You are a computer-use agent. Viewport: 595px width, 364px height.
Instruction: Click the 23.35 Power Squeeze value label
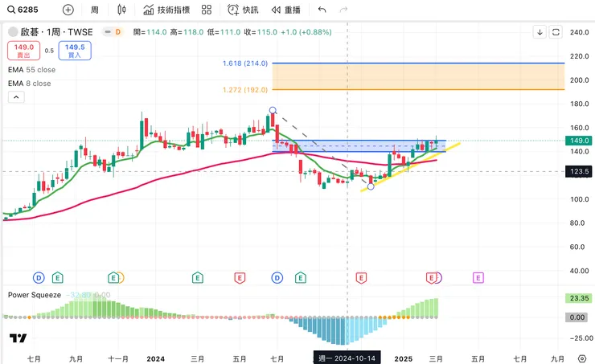[579, 298]
